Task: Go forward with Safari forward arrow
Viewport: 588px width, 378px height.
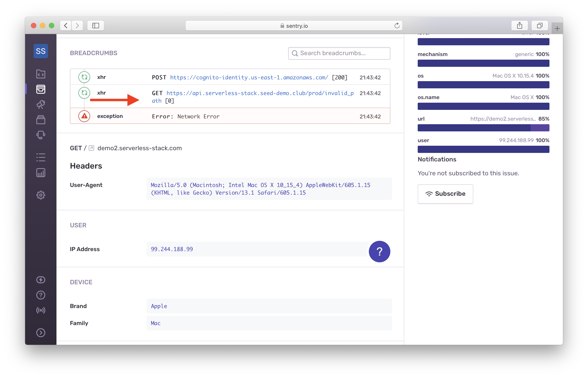Action: pyautogui.click(x=77, y=26)
